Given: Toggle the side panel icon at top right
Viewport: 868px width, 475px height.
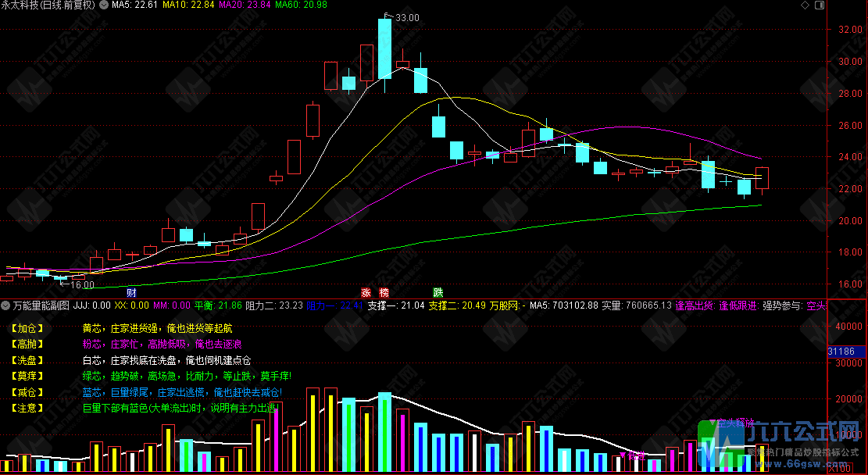Looking at the screenshot, I should [x=820, y=5].
